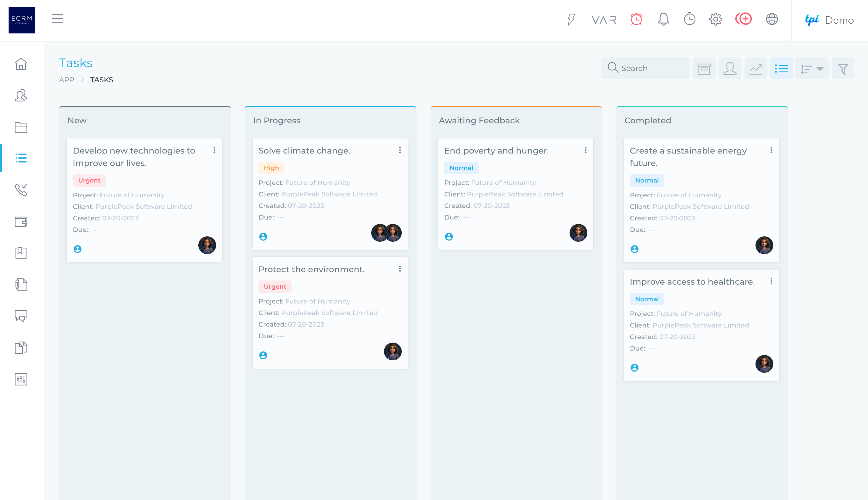Open the clipboard pen sidebar icon
The height and width of the screenshot is (500, 868).
pos(21,284)
